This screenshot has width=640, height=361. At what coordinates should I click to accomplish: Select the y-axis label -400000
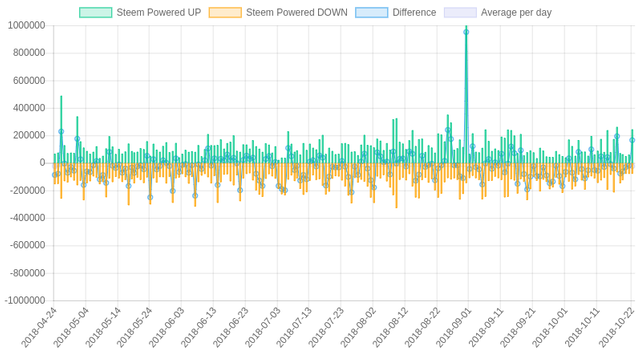[28, 218]
